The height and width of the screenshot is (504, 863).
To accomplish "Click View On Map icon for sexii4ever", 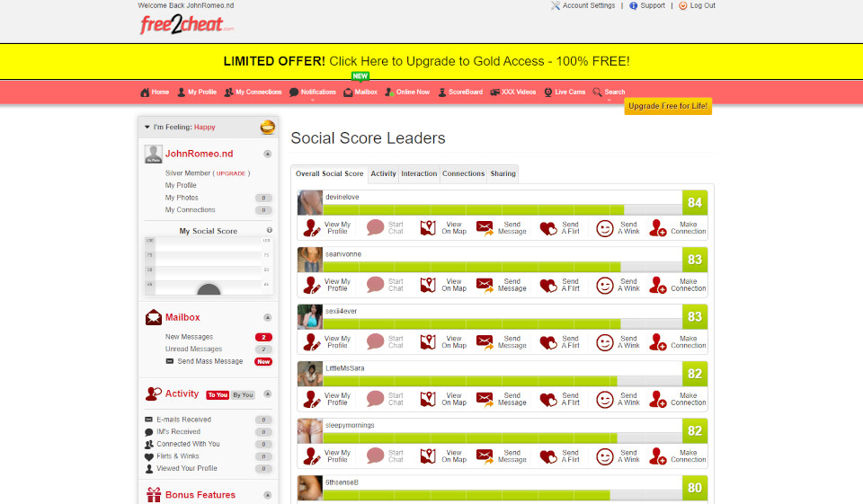I will point(428,342).
